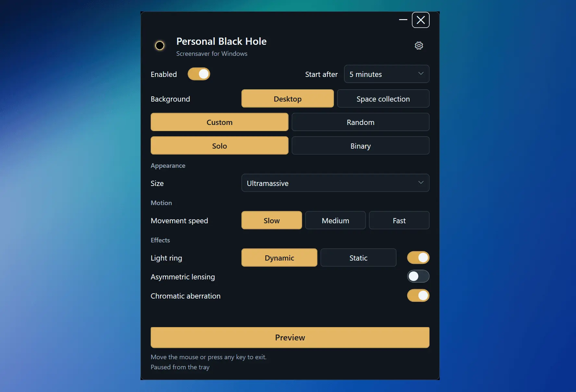Image resolution: width=576 pixels, height=392 pixels.
Task: Set light ring to Static
Action: click(x=358, y=258)
